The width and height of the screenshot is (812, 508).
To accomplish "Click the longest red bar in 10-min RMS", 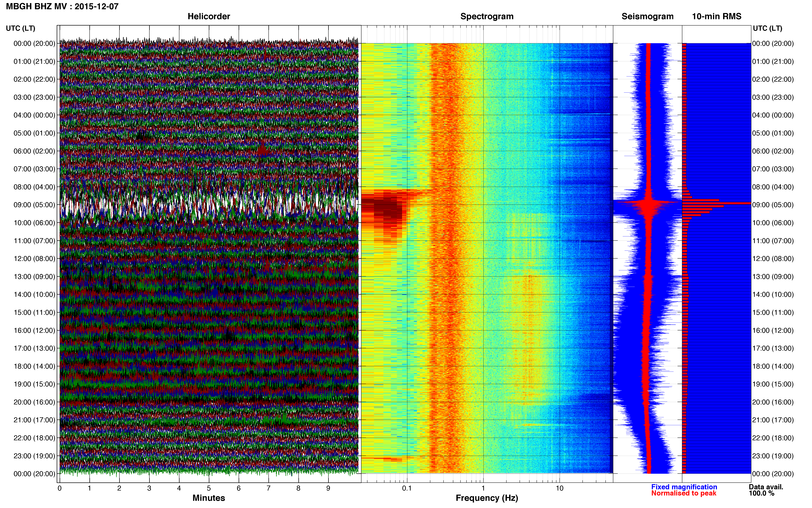I will tap(717, 203).
